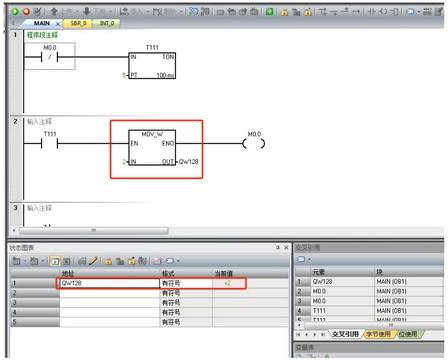Click the network 2 comment text
448x362 pixels.
[x=39, y=121]
